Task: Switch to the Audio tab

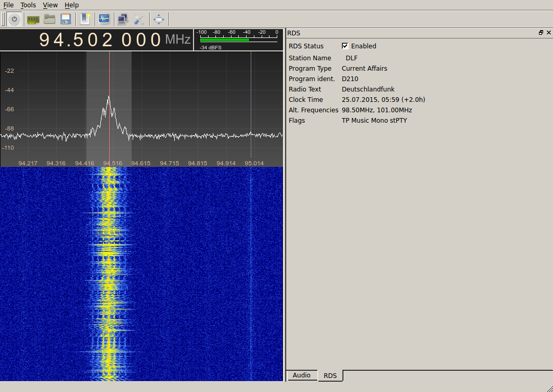Action: (301, 375)
